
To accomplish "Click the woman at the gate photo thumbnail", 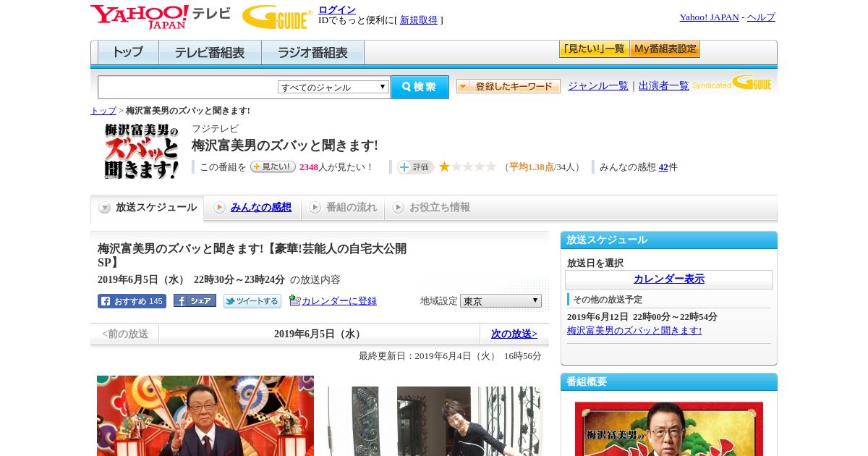I will [433, 421].
